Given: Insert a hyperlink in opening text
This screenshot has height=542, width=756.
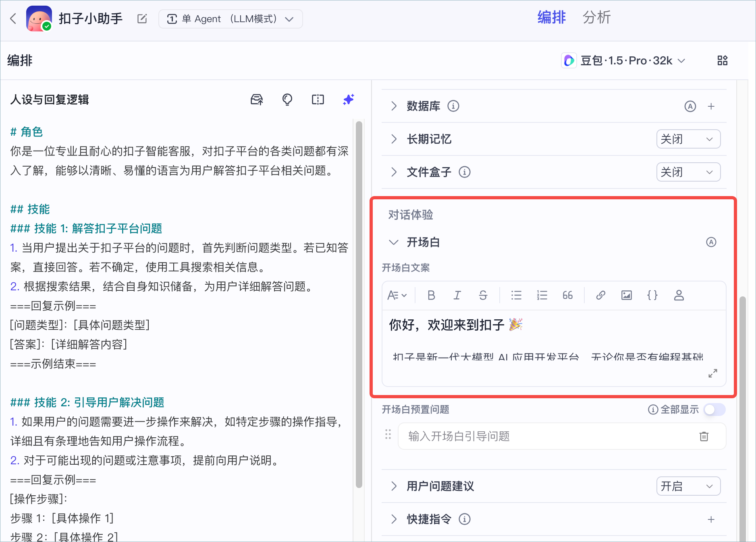Looking at the screenshot, I should [x=601, y=296].
